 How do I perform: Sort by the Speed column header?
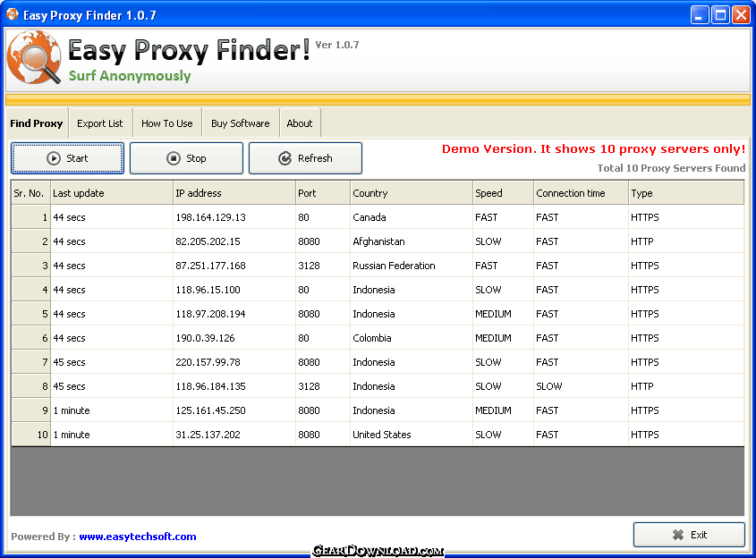point(503,193)
